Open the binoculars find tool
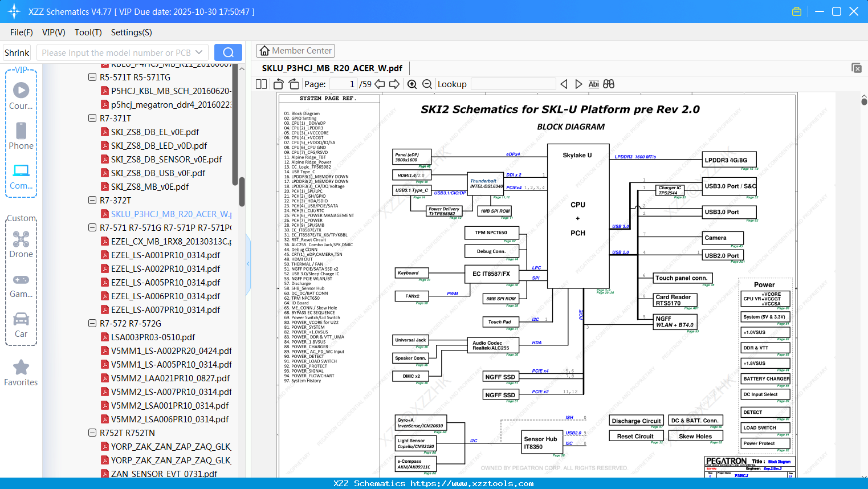The height and width of the screenshot is (489, 868). pos(609,84)
